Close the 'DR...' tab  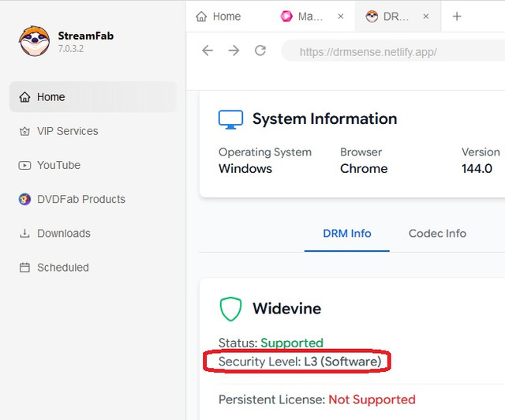pos(426,17)
